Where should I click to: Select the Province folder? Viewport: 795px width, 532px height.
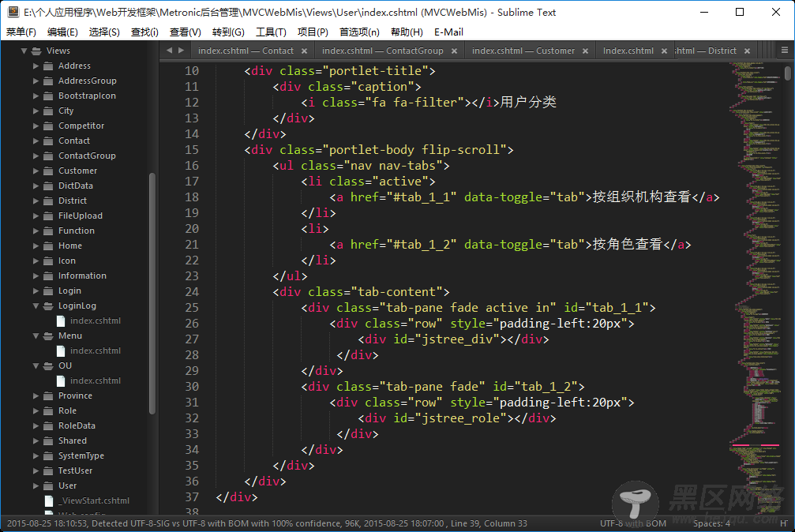click(x=75, y=395)
